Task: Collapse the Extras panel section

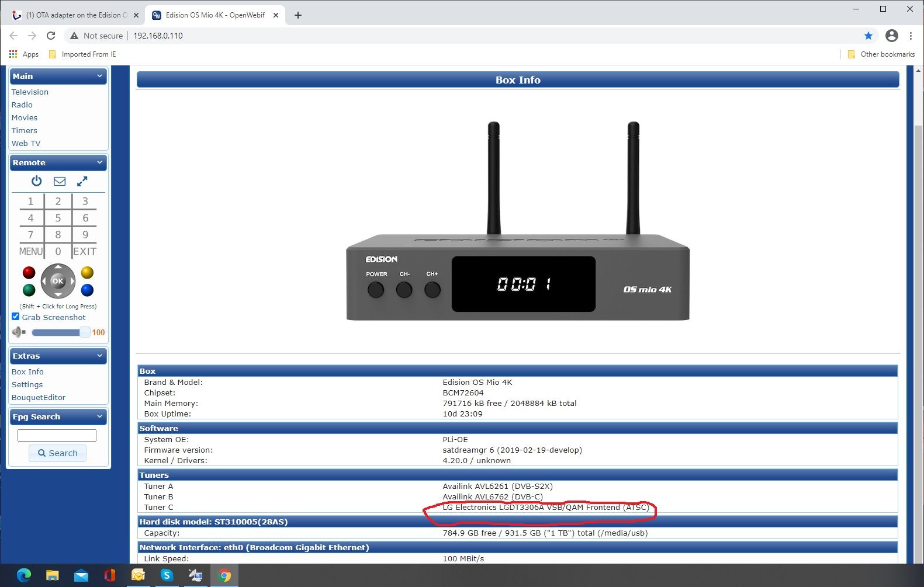Action: [x=99, y=356]
